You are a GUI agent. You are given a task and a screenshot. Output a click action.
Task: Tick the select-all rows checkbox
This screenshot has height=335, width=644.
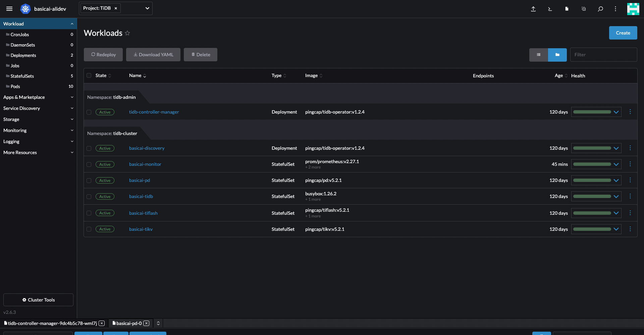89,75
